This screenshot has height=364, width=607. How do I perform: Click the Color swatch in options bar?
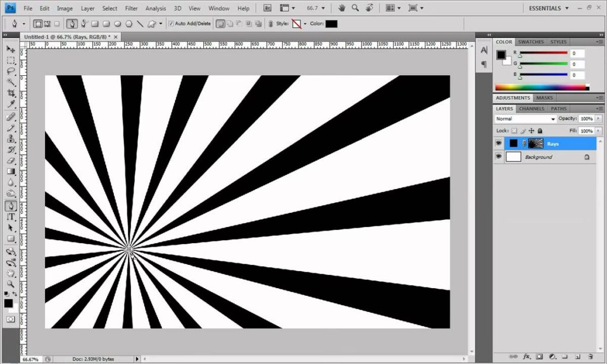[x=331, y=24]
